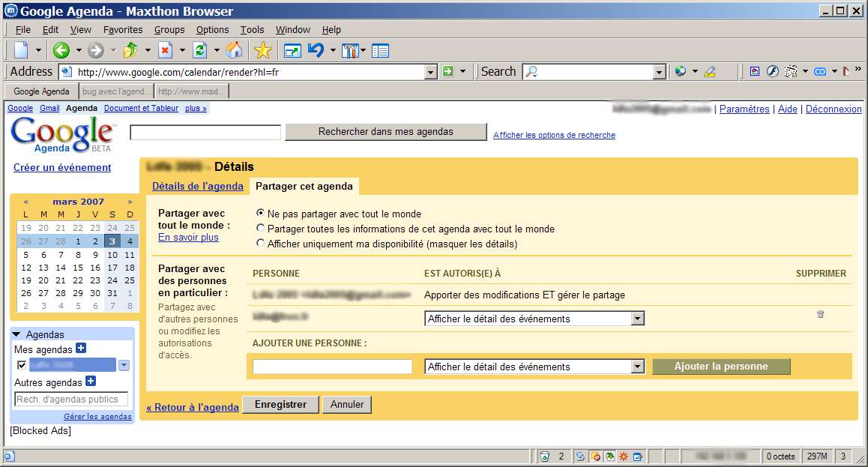The image size is (868, 467).
Task: Go back with the green Back arrow
Action: pyautogui.click(x=61, y=50)
